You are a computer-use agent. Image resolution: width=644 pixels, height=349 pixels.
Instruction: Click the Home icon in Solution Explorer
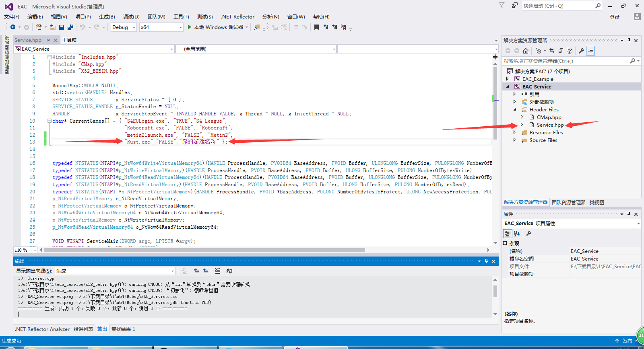click(526, 51)
